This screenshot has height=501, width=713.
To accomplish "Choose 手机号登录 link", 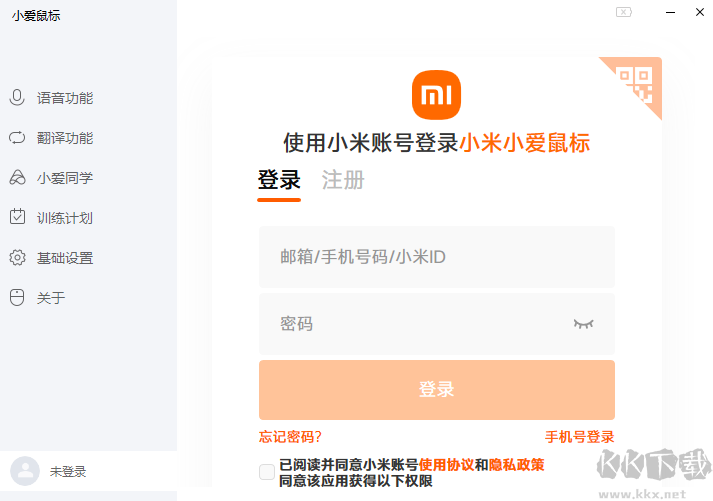I will (x=579, y=437).
